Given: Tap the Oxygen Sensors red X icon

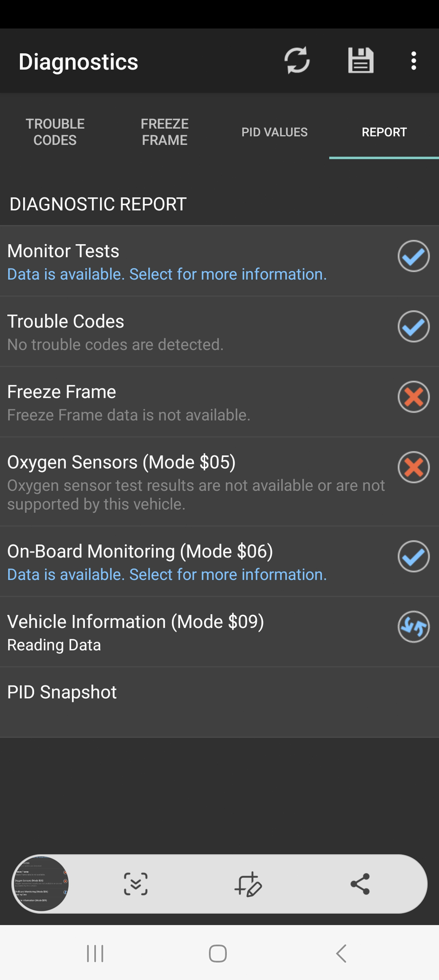Looking at the screenshot, I should 413,467.
